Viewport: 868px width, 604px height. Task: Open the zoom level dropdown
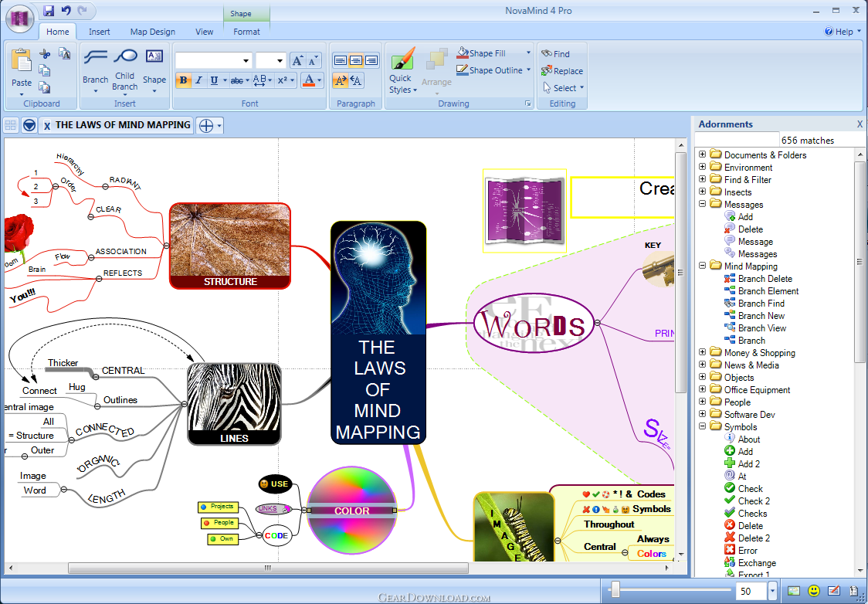coord(773,592)
